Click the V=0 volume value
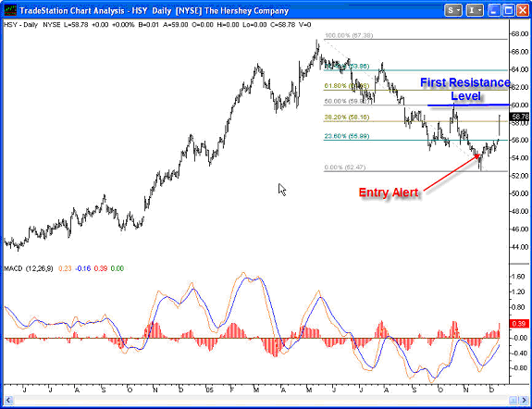Image resolution: width=532 pixels, height=409 pixels. pos(304,25)
